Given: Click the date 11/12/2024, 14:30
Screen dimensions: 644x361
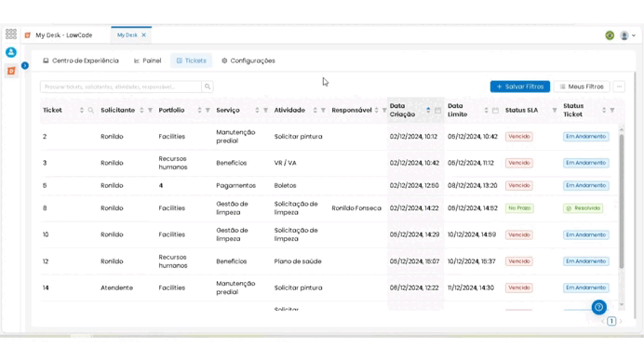Looking at the screenshot, I should coord(471,287).
